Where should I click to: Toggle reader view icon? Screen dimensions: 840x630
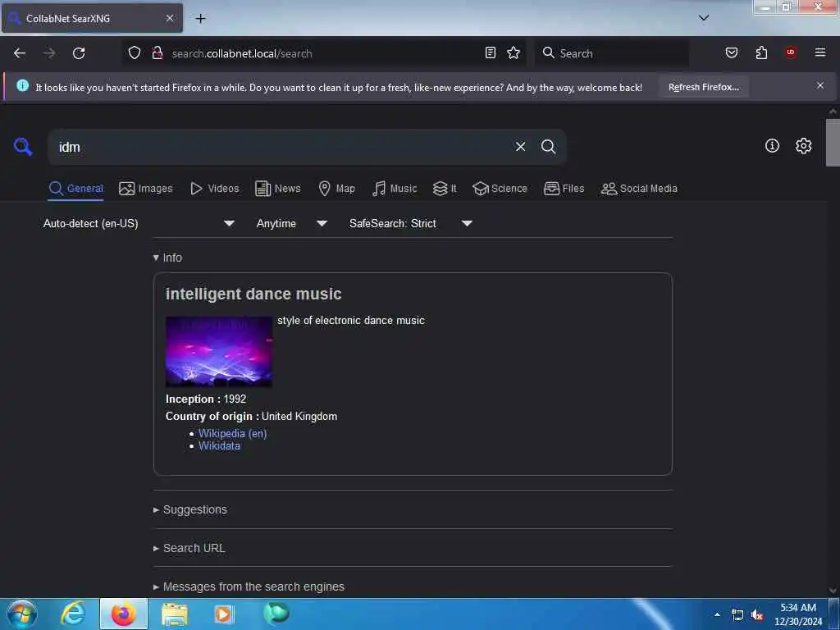click(x=491, y=52)
